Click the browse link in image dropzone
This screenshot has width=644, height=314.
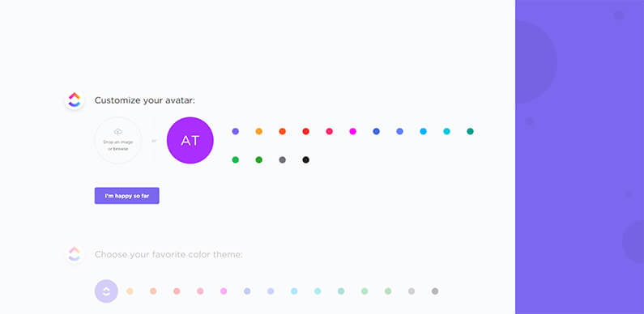(x=121, y=149)
